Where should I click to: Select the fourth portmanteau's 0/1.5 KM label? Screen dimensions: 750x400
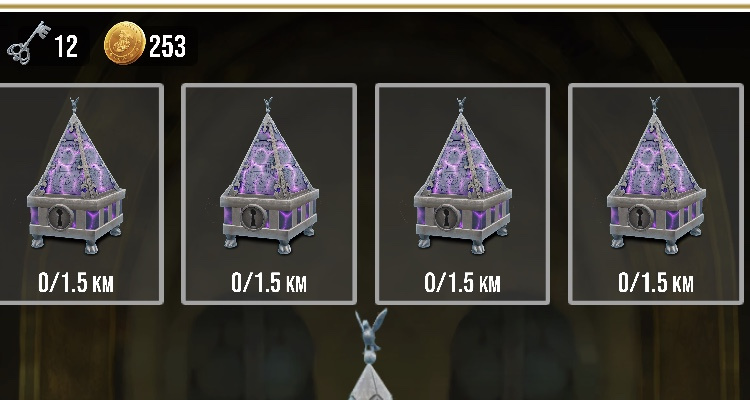click(655, 283)
